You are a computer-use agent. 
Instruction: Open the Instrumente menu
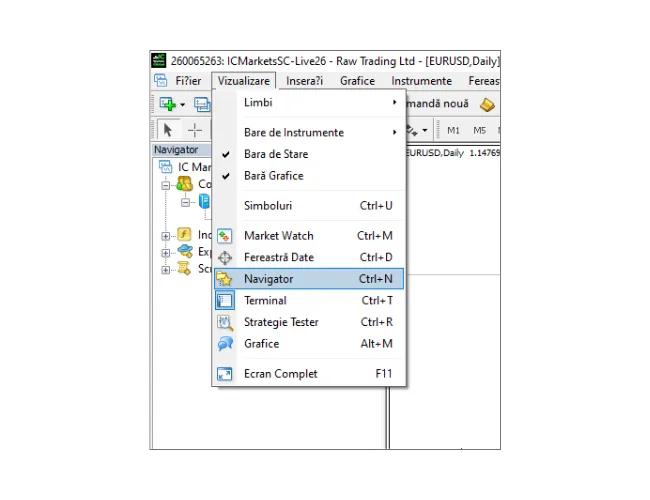click(422, 81)
